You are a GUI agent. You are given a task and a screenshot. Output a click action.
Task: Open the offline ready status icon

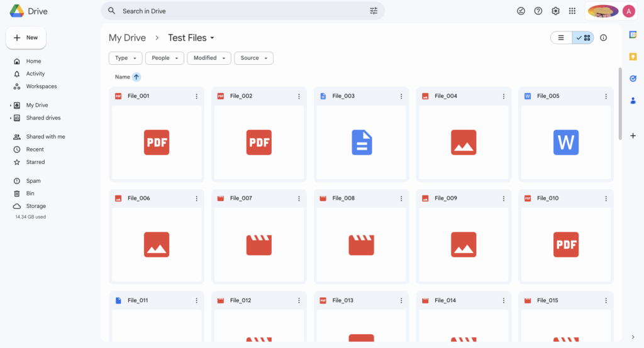pos(521,11)
